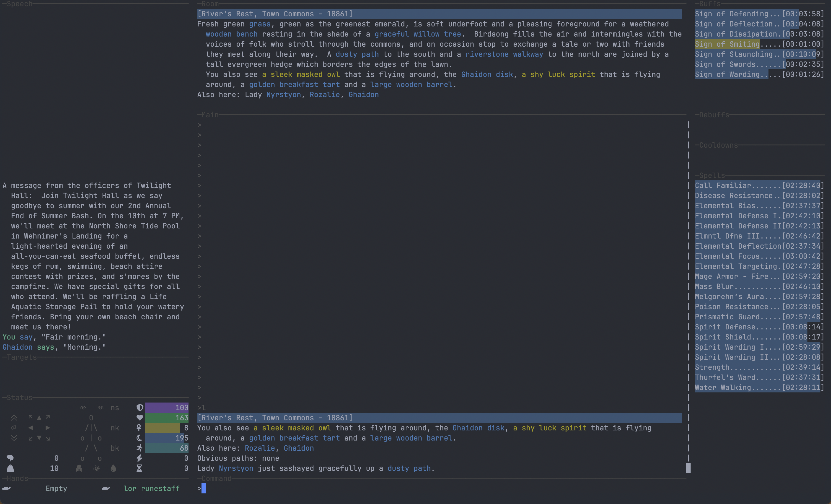
Task: Click the heart health icon
Action: click(x=140, y=418)
